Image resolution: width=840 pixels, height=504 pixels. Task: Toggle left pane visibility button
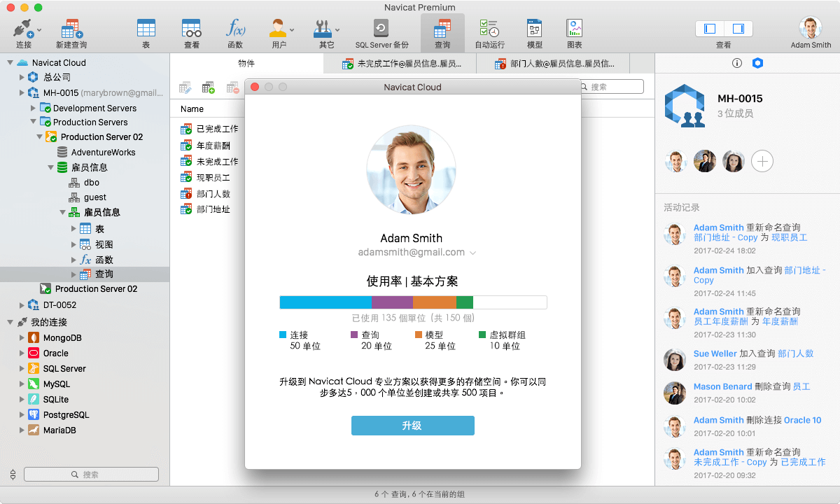(x=710, y=29)
